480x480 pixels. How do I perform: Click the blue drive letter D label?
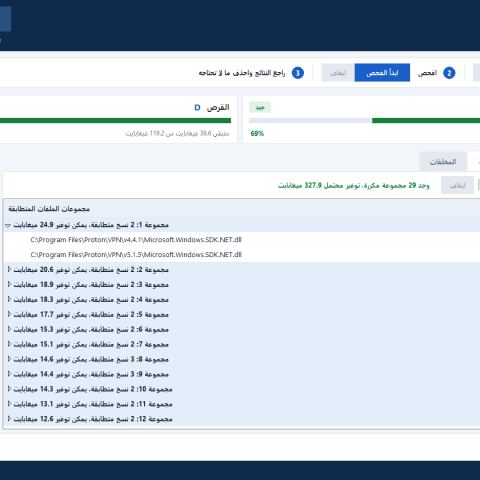(197, 107)
